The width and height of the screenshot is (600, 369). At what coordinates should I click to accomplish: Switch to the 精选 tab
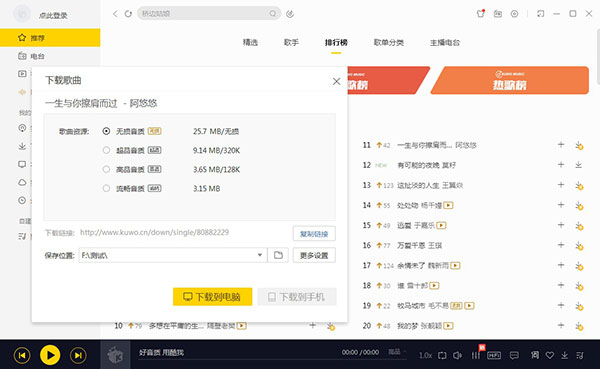tap(250, 42)
